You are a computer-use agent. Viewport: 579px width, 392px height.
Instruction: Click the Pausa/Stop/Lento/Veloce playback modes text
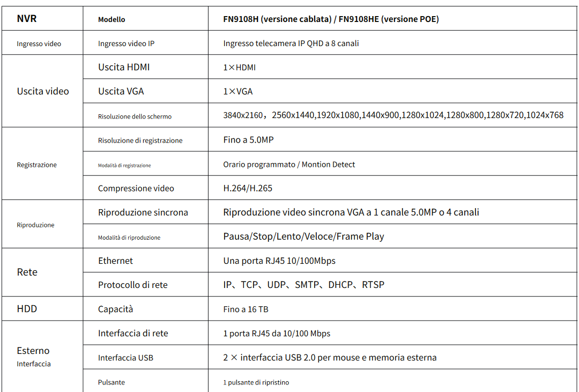click(x=303, y=236)
